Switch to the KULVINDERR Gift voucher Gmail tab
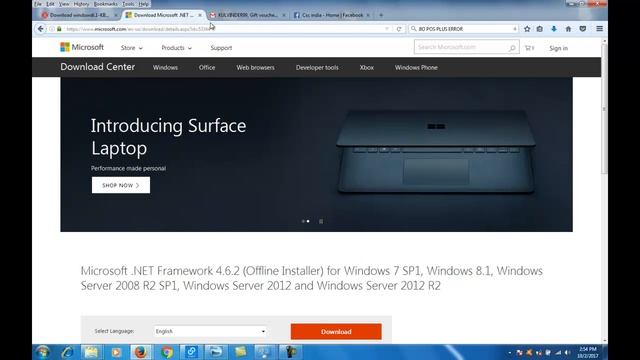Image resolution: width=640 pixels, height=360 pixels. (247, 15)
